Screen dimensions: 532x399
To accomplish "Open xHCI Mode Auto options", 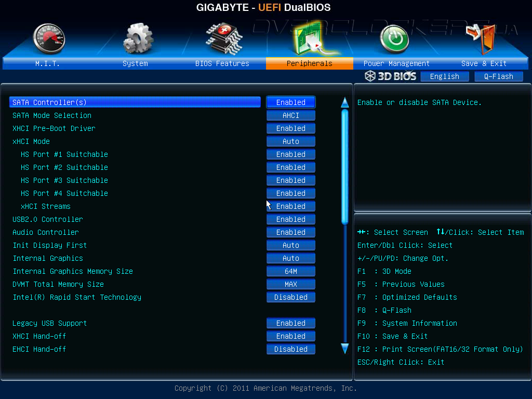I will tap(291, 141).
